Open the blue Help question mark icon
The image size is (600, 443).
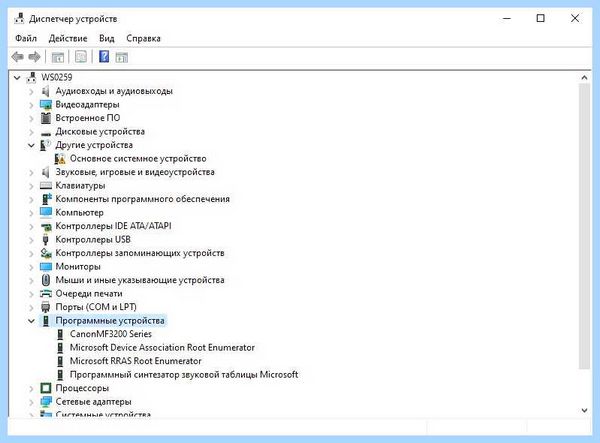(x=104, y=57)
